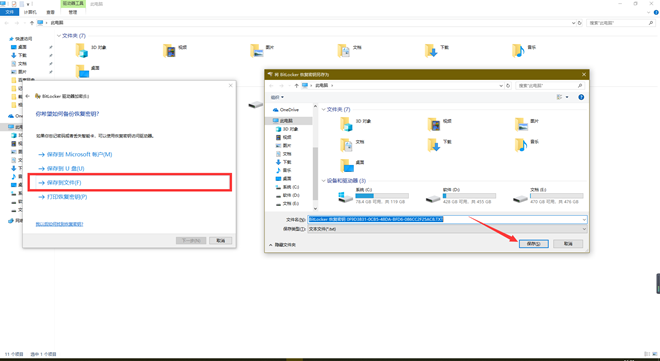The width and height of the screenshot is (660, 361).
Task: Click the Save As navigation pane scrollbar
Action: pos(315,174)
